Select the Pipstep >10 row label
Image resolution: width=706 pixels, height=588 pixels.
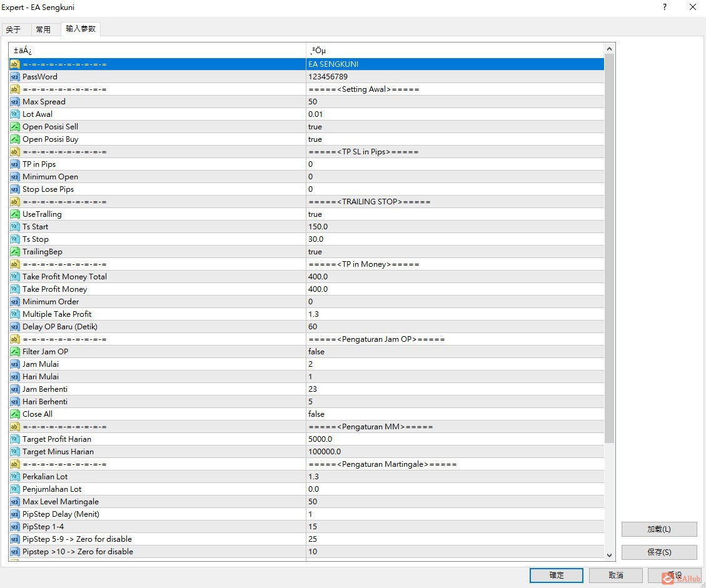pyautogui.click(x=78, y=552)
